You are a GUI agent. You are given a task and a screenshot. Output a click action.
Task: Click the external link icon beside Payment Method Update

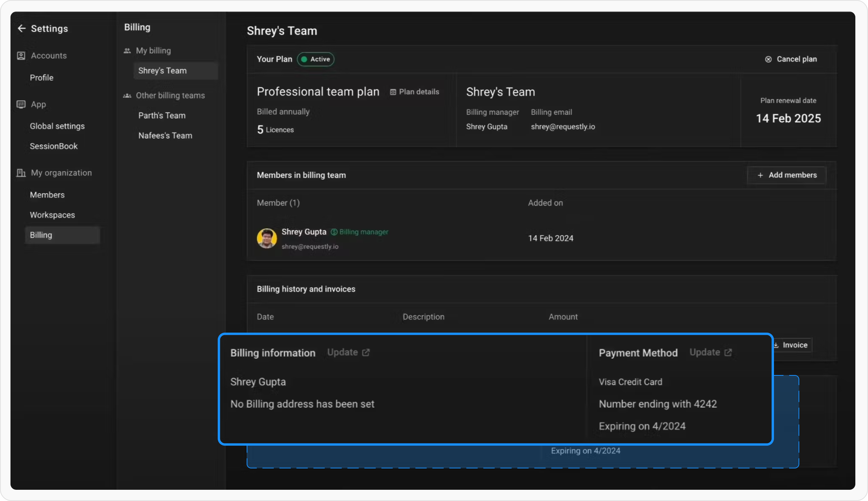(x=728, y=353)
